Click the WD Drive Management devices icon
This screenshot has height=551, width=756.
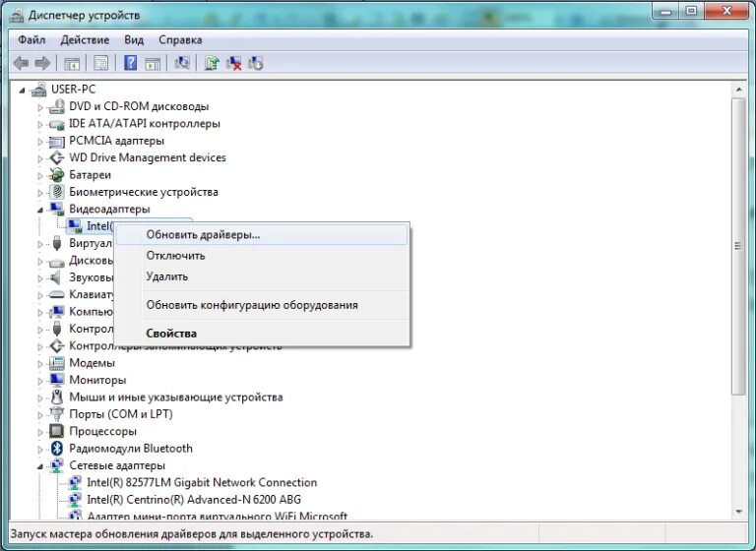57,157
